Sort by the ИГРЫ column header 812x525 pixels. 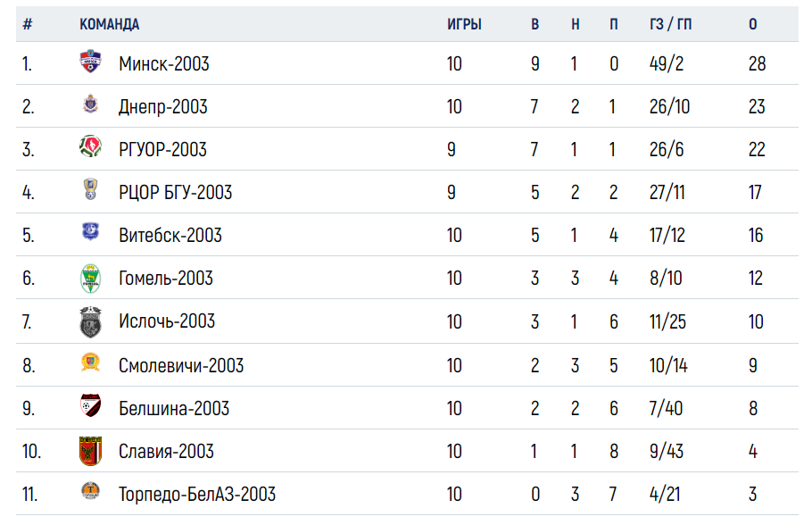tap(464, 24)
